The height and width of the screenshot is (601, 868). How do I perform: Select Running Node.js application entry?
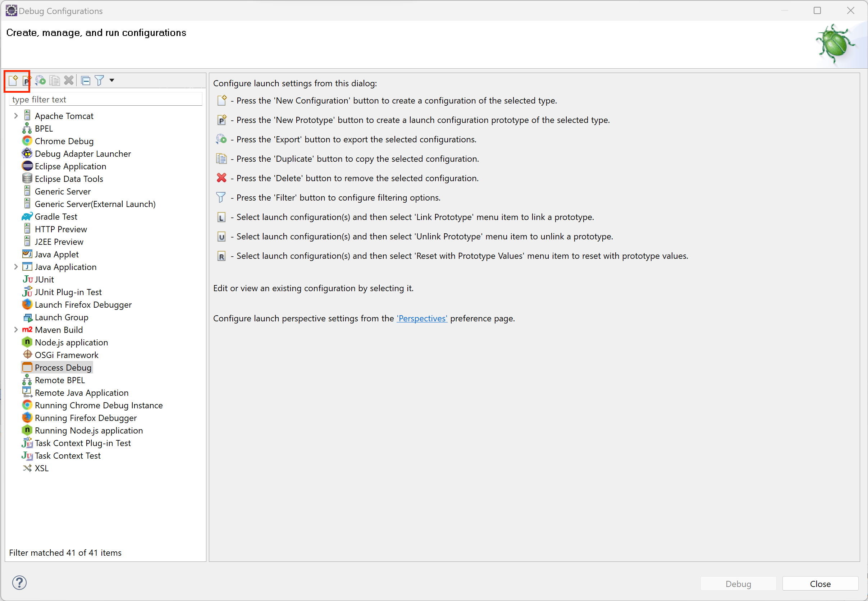(88, 430)
